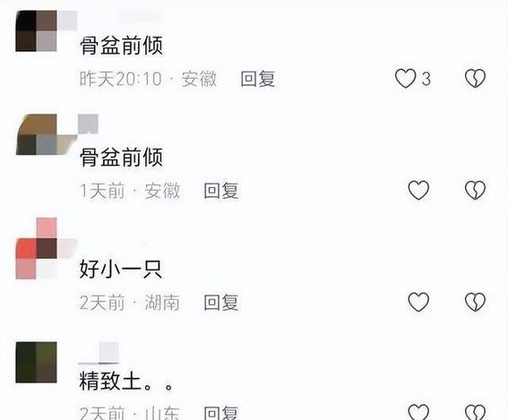This screenshot has height=420, width=508.
Task: Reply to the comment posted 昨天20:10
Action: click(258, 79)
